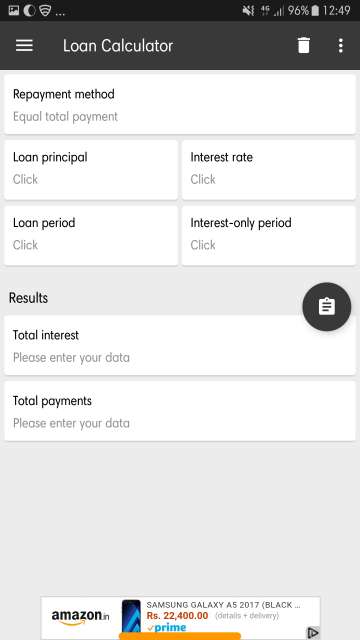Tap the floating clipboard button
360x640 pixels.
point(327,307)
